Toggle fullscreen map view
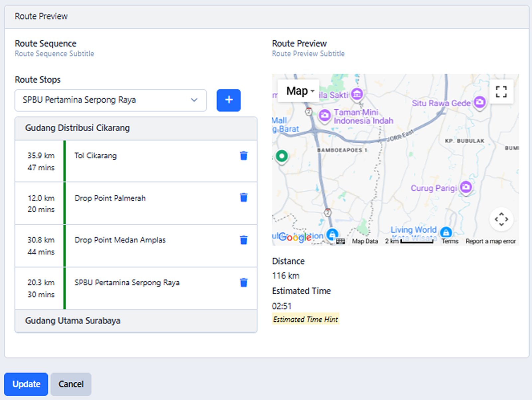Screen dimensions: 532x400 (x=501, y=92)
